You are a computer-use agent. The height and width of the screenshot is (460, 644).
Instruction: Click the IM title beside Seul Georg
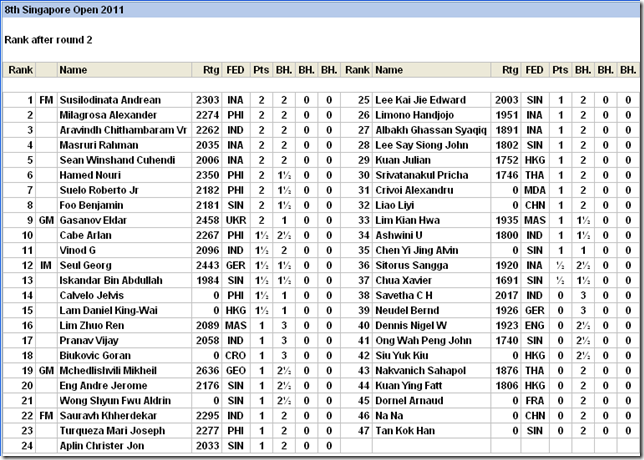(x=46, y=265)
